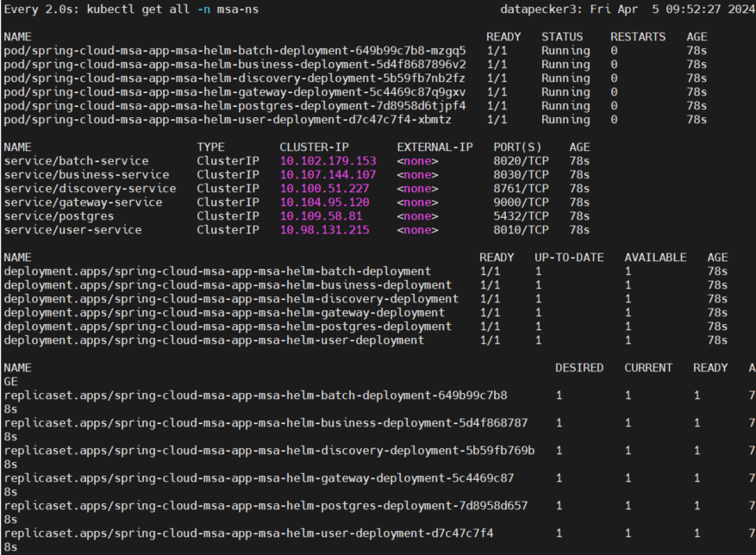Select the batch-deployment pod name row

pos(234,51)
